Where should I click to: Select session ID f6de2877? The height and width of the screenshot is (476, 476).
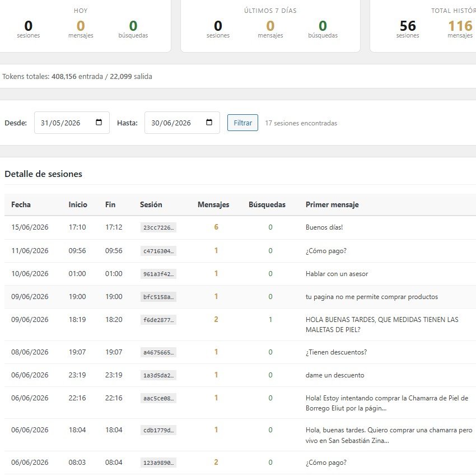(x=158, y=320)
